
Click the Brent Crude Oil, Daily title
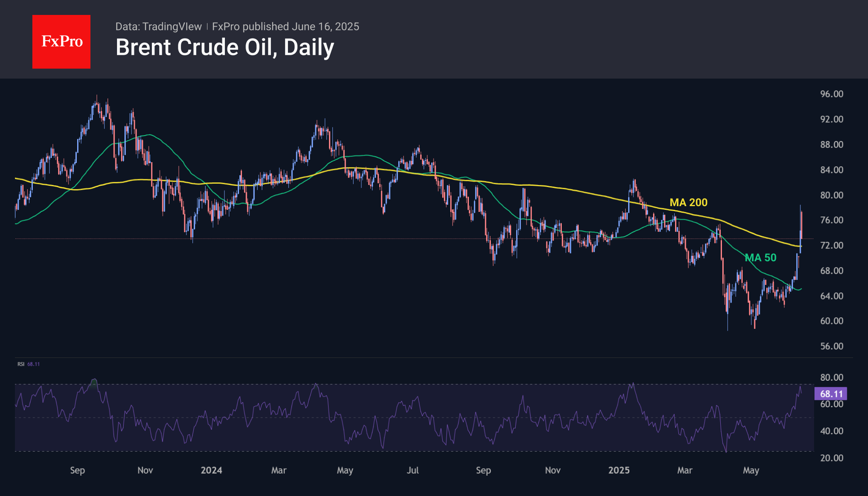point(224,47)
